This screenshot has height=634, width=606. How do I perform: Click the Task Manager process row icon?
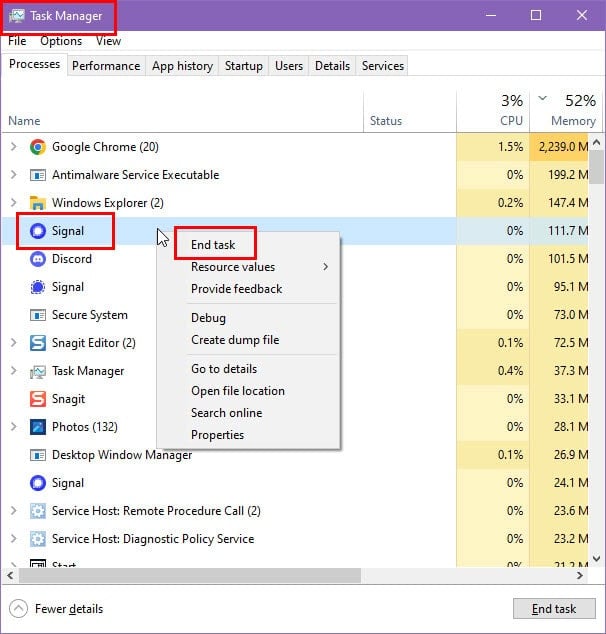[38, 371]
